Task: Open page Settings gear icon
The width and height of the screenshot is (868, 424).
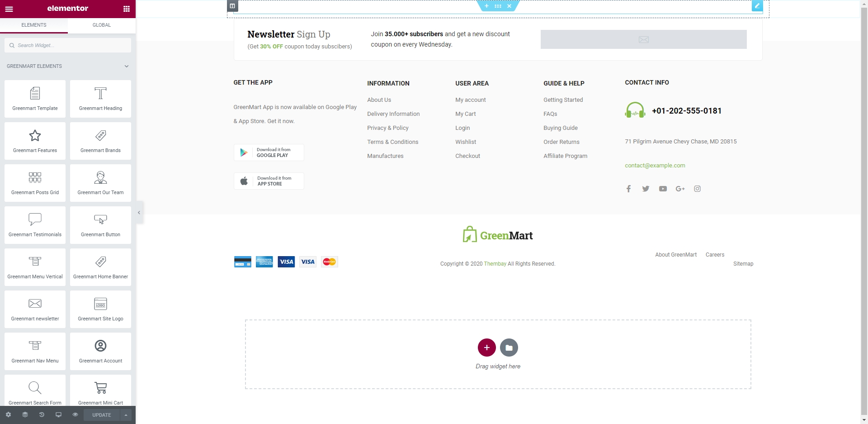Action: tap(8, 414)
